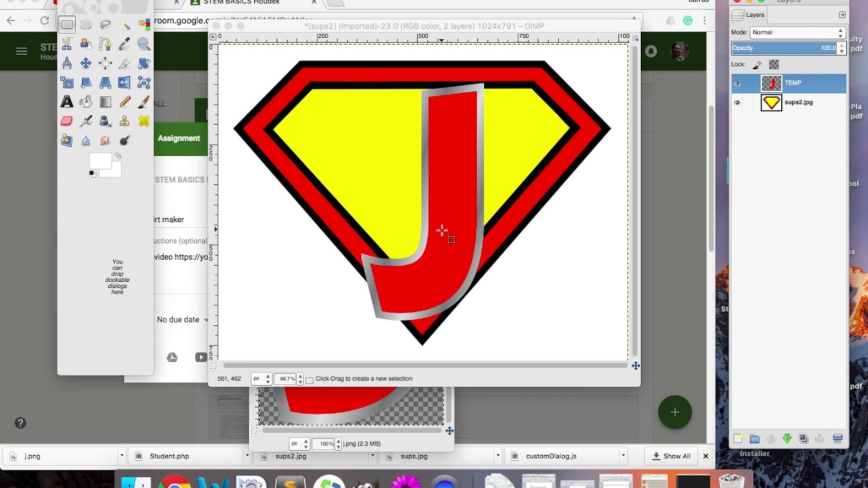868x488 pixels.
Task: Select the Perspective tool
Action: (105, 83)
